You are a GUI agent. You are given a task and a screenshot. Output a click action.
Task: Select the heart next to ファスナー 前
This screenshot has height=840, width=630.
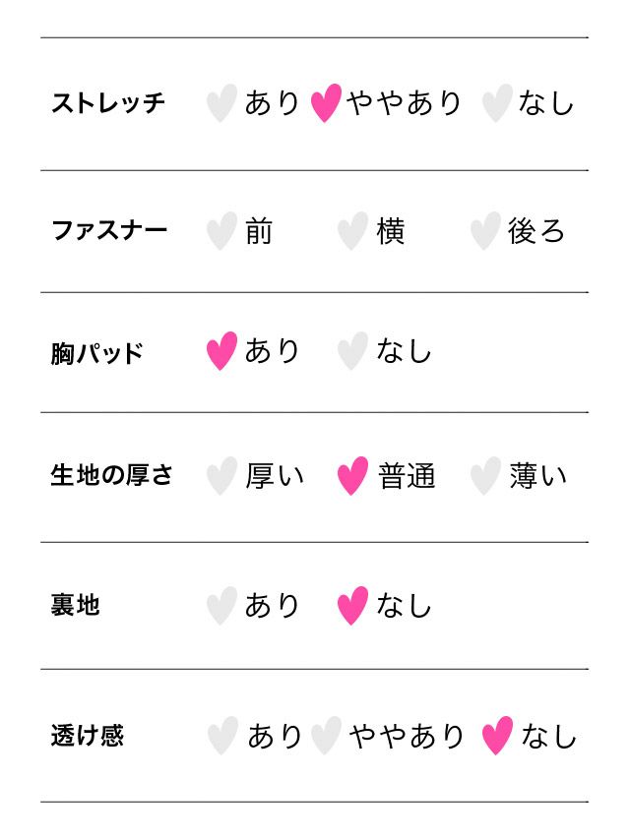coord(221,231)
